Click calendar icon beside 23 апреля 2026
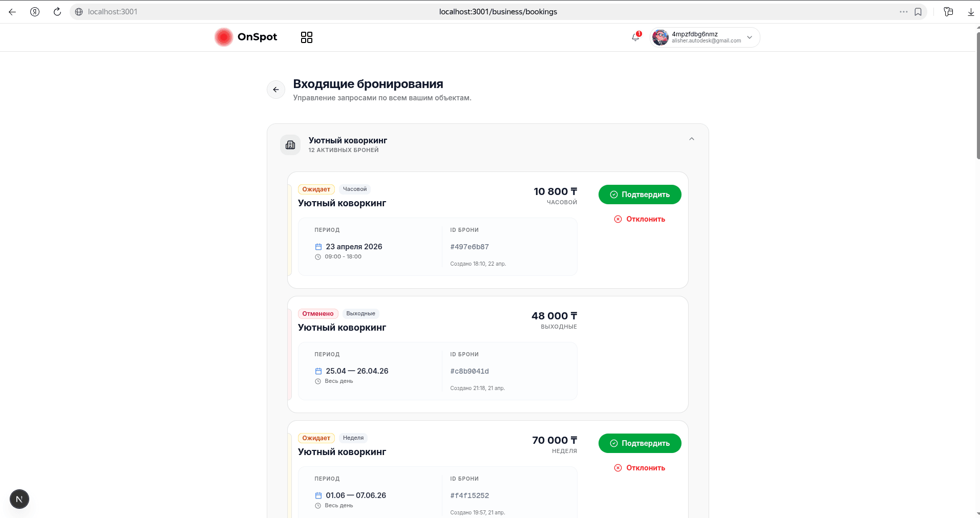The image size is (980, 518). click(318, 247)
